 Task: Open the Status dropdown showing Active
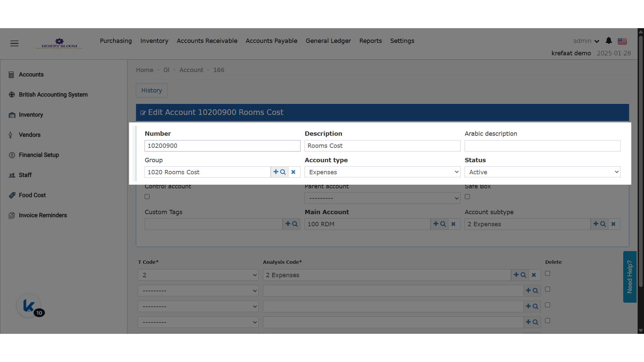(x=542, y=172)
